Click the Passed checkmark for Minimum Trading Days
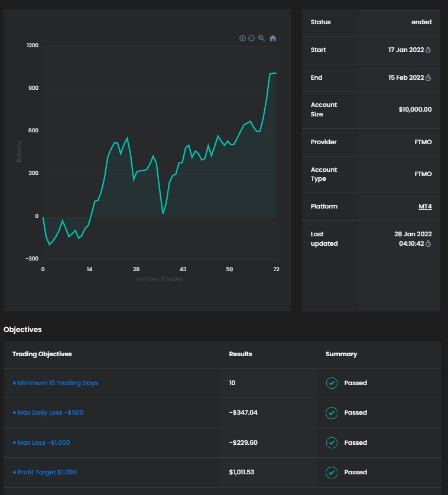448x495 pixels. pyautogui.click(x=332, y=383)
